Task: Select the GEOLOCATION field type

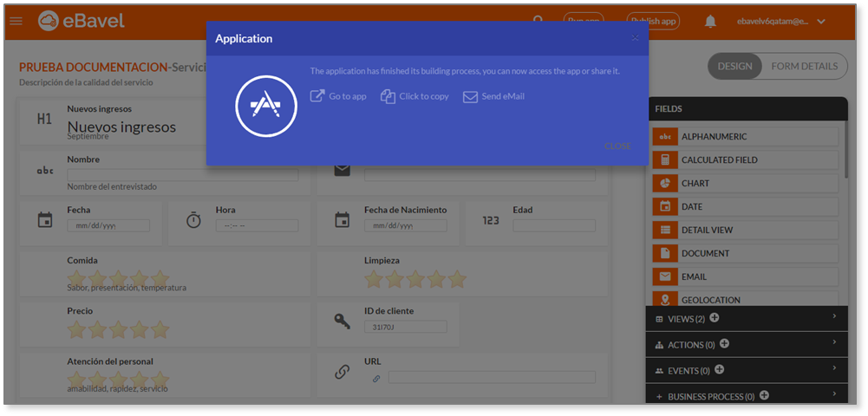Action: pyautogui.click(x=745, y=299)
